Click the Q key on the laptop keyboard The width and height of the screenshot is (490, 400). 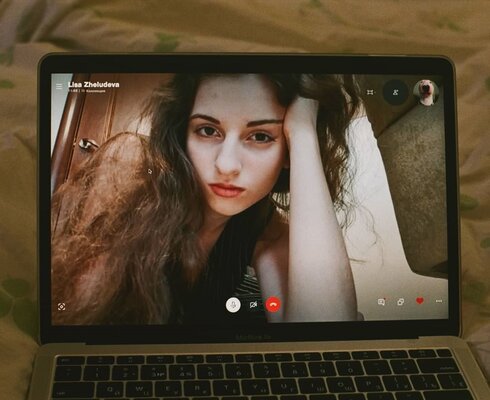click(x=110, y=389)
